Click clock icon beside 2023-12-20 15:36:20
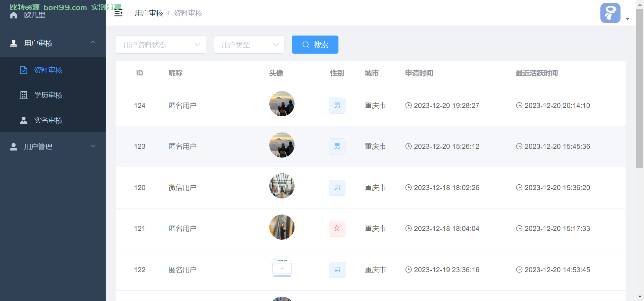Screen dimensions: 644x301 pyautogui.click(x=519, y=187)
